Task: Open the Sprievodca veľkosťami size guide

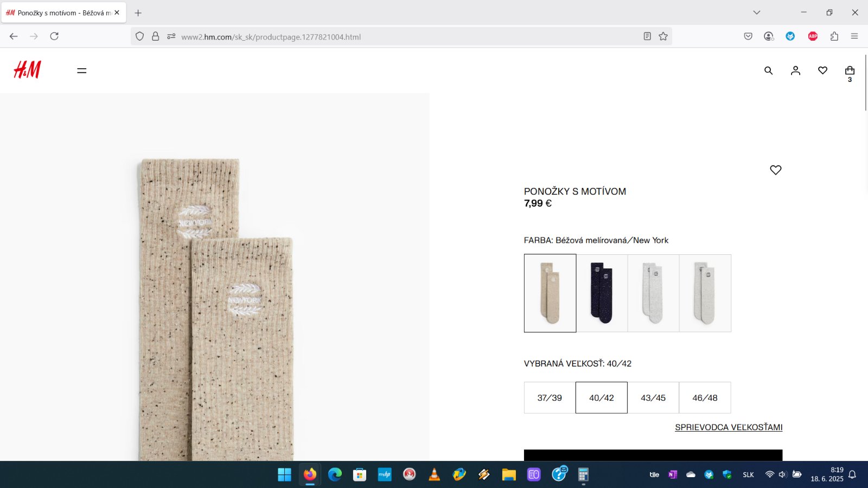Action: 729,427
